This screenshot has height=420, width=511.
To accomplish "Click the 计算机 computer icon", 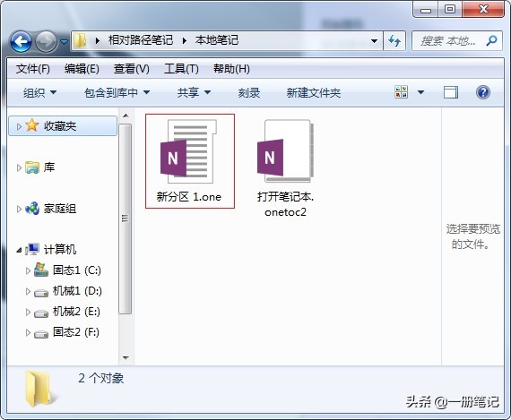I will pos(32,249).
